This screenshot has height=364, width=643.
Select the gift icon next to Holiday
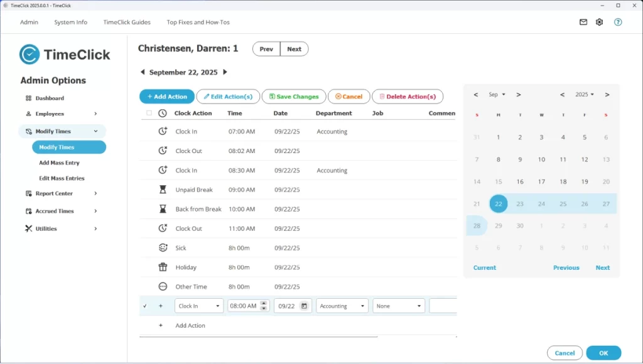click(162, 267)
